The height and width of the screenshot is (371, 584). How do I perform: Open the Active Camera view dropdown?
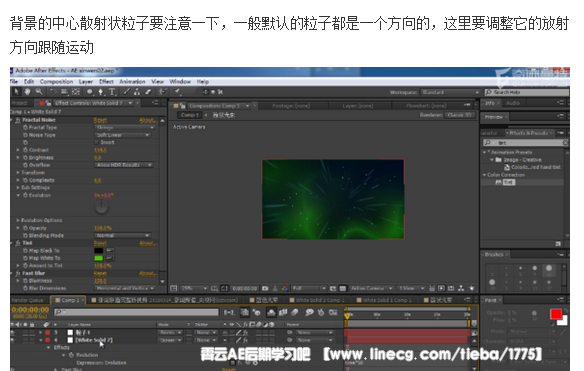click(x=371, y=288)
